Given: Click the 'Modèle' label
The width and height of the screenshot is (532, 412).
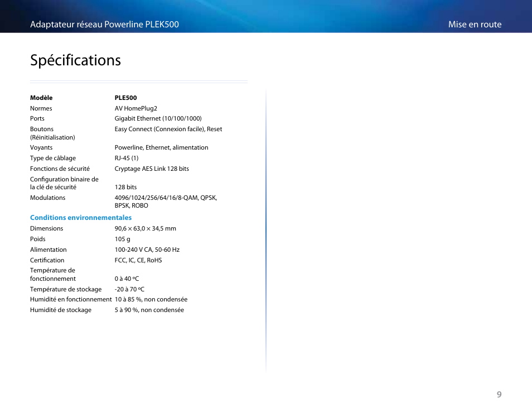Looking at the screenshot, I should [x=41, y=98].
